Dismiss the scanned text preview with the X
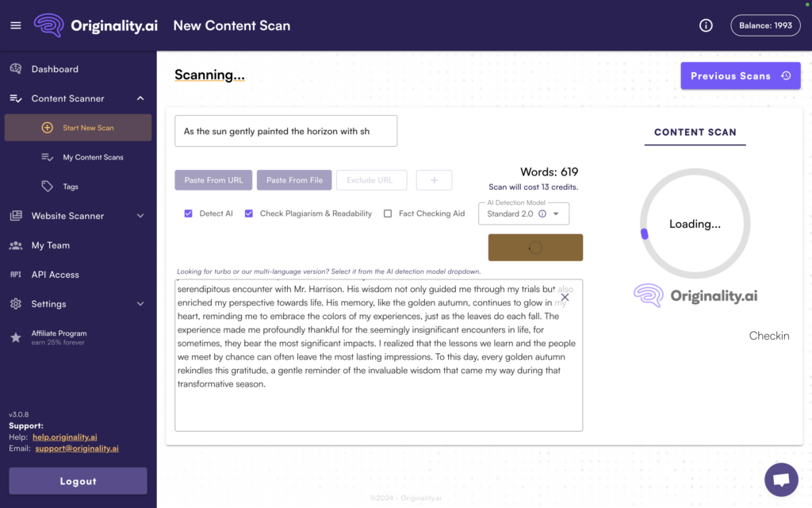The image size is (812, 508). click(x=565, y=297)
